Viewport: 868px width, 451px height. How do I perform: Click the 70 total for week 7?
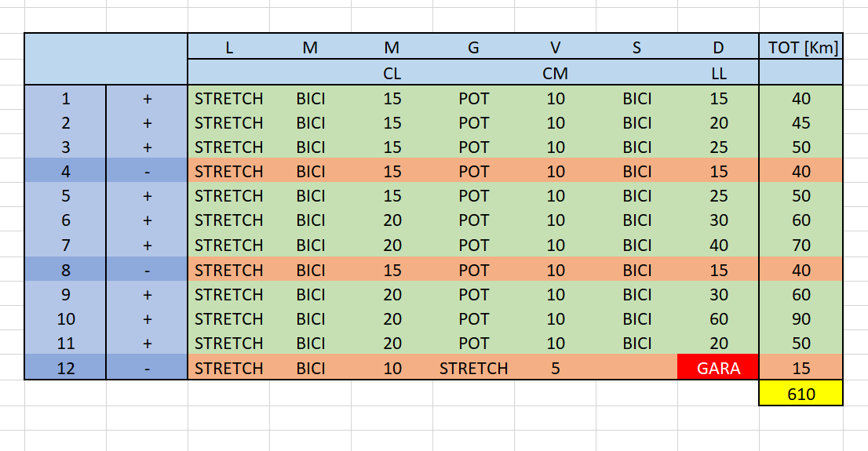(x=801, y=245)
